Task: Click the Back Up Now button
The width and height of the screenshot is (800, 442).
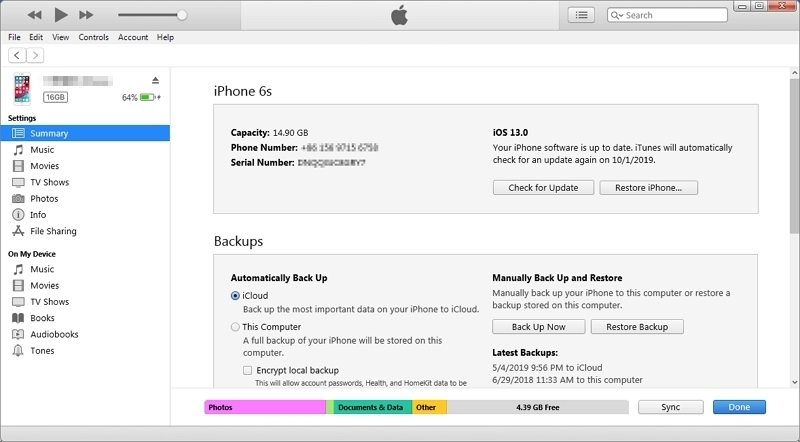Action: click(539, 327)
